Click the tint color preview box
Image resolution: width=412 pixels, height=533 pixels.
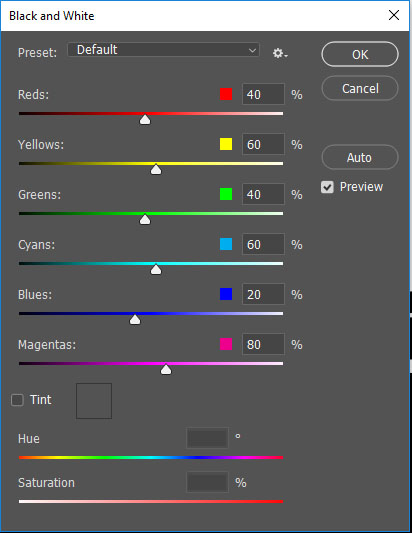94,401
